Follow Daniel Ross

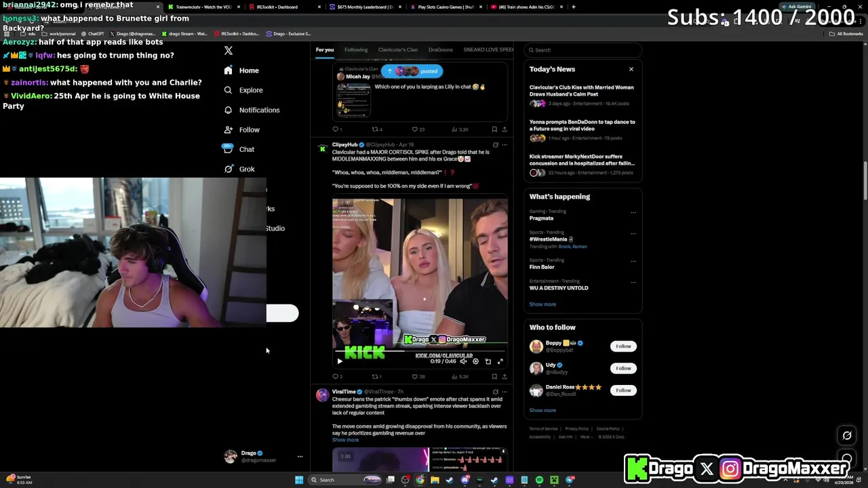click(x=623, y=390)
